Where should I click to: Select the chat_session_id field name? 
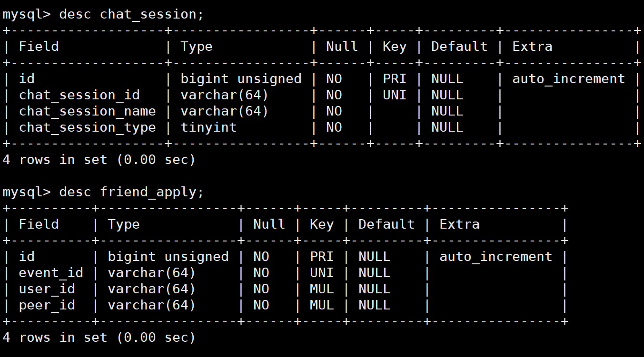[79, 96]
